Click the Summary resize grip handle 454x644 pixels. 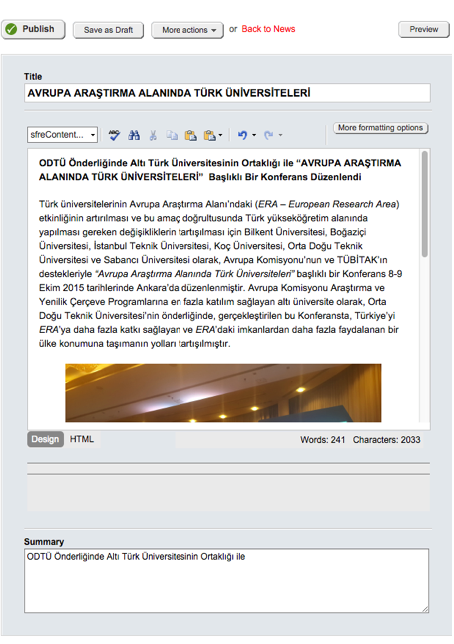tap(425, 610)
